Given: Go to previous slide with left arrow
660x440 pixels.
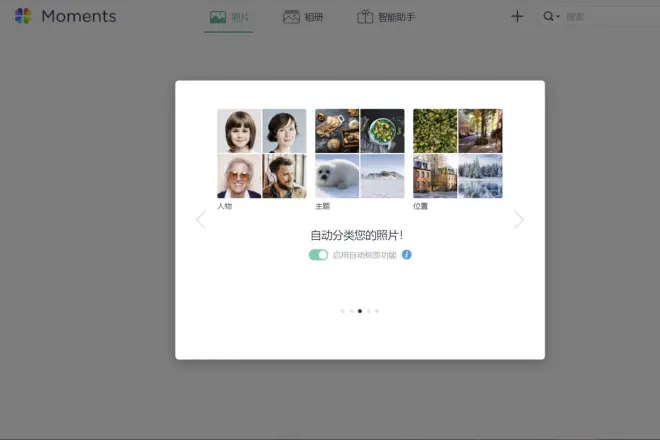Looking at the screenshot, I should 201,219.
